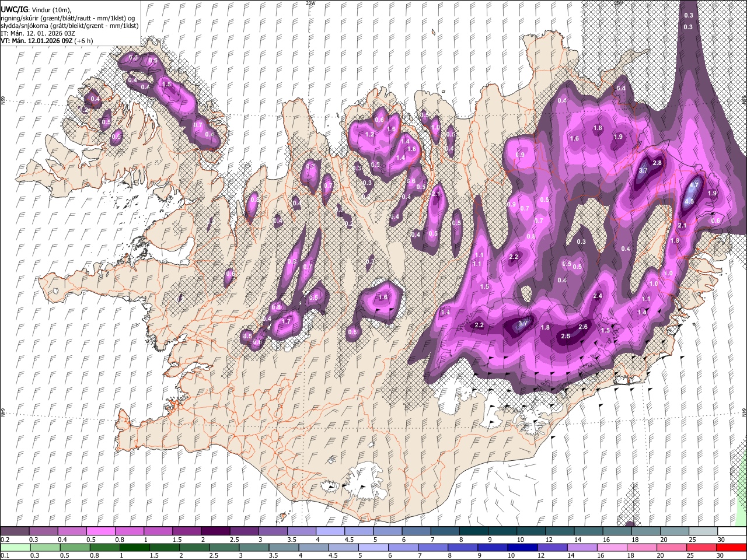
Task: Click the hot pink 20 swatch on bottom scale
Action: pyautogui.click(x=672, y=547)
